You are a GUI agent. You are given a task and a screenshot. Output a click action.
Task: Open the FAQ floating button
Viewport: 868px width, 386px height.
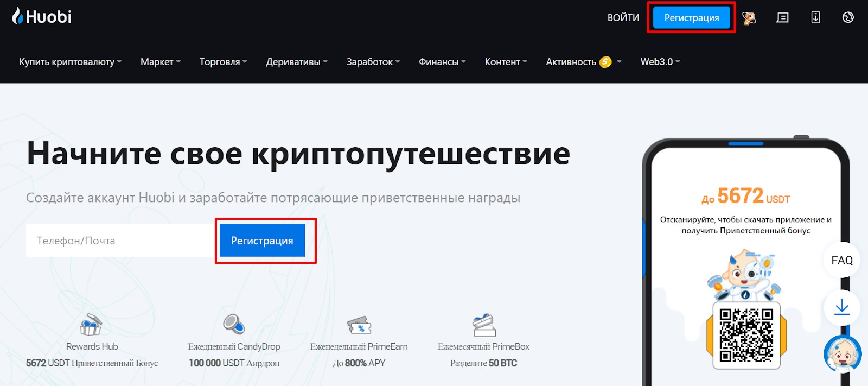(x=842, y=260)
